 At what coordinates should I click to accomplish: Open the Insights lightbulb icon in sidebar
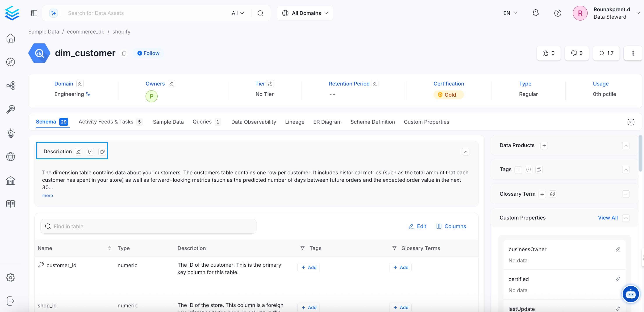(x=11, y=133)
